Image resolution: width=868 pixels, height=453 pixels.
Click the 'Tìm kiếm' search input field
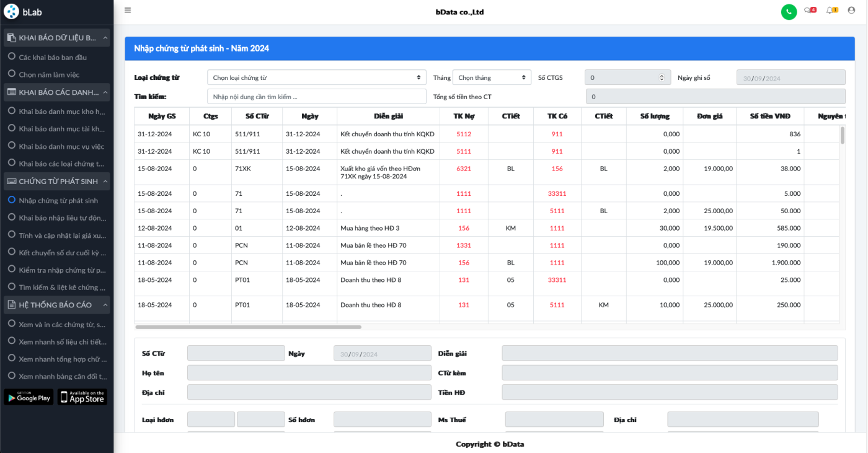click(316, 97)
